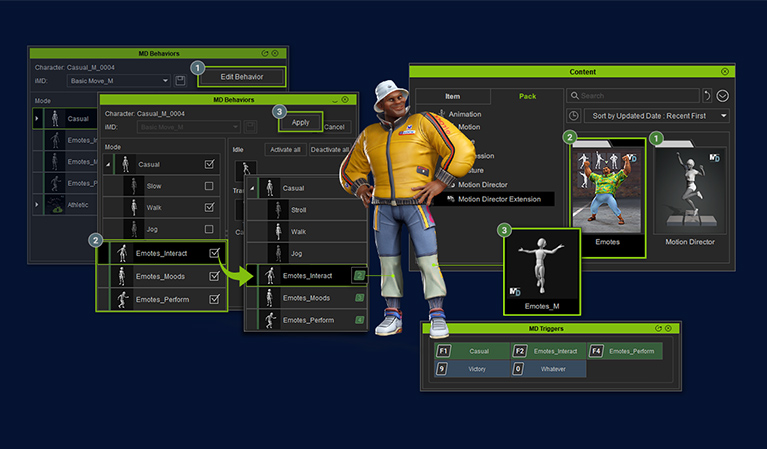Click the Apply button

(300, 122)
